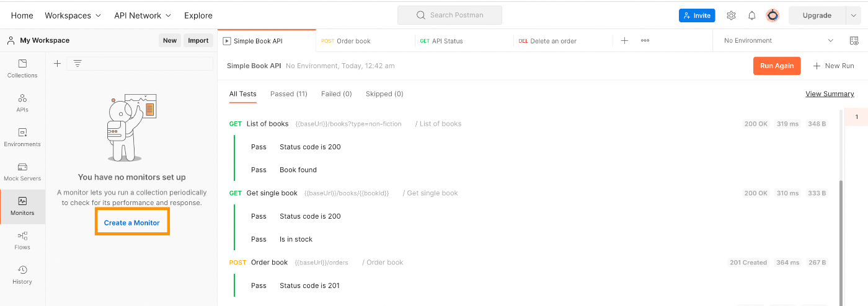868x306 pixels.
Task: Switch to Simple Book API tab
Action: [267, 41]
